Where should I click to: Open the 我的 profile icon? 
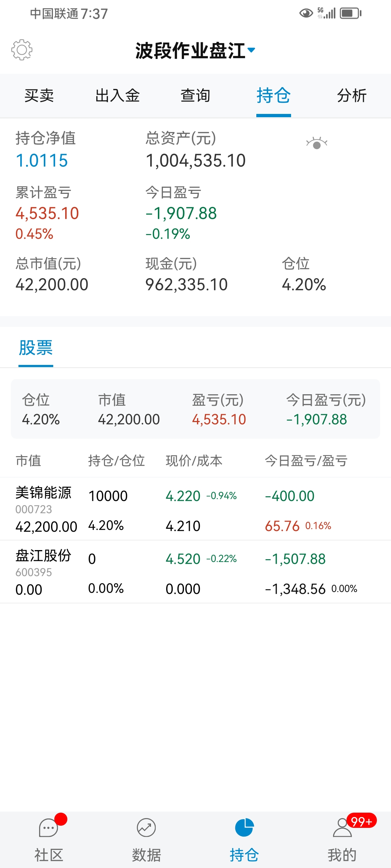click(342, 828)
